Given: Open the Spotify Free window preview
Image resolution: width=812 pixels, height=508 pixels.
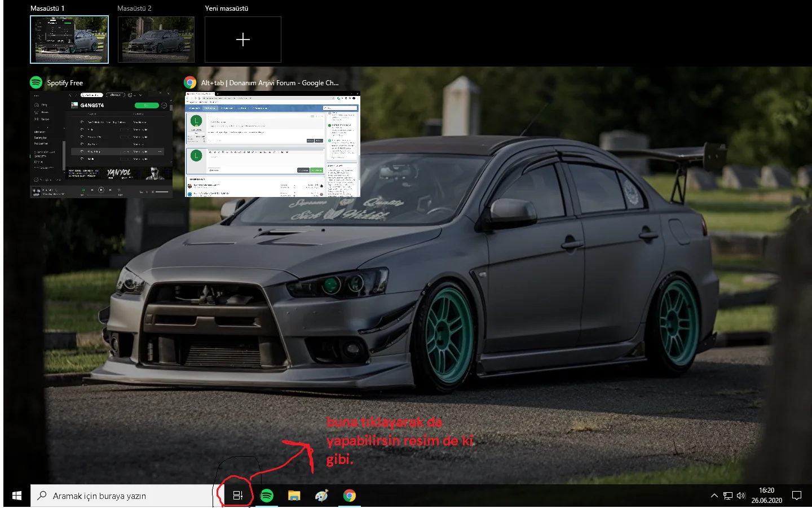Looking at the screenshot, I should [x=101, y=144].
